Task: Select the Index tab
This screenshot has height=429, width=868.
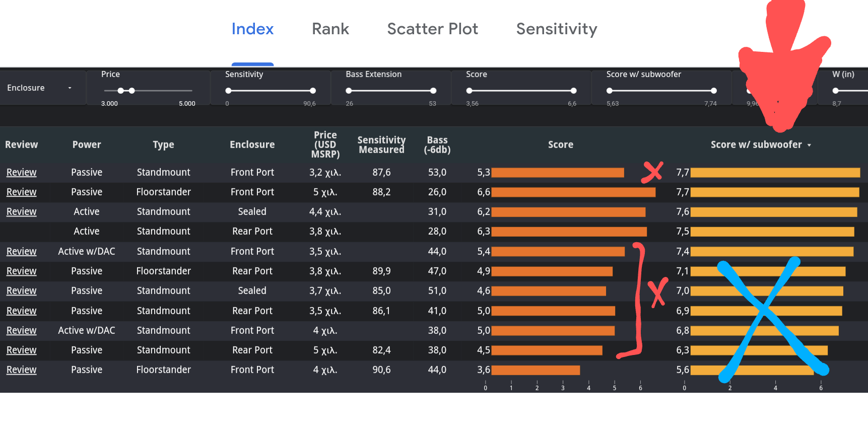Action: 252,29
